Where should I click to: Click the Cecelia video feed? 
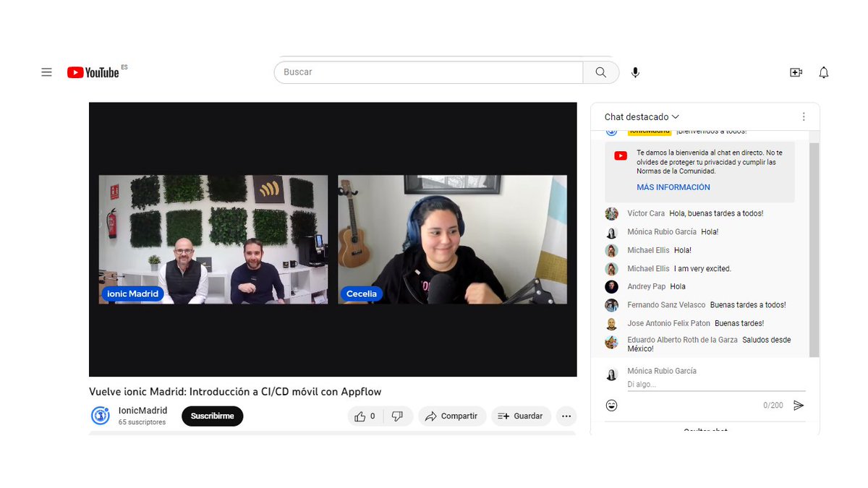tap(452, 239)
